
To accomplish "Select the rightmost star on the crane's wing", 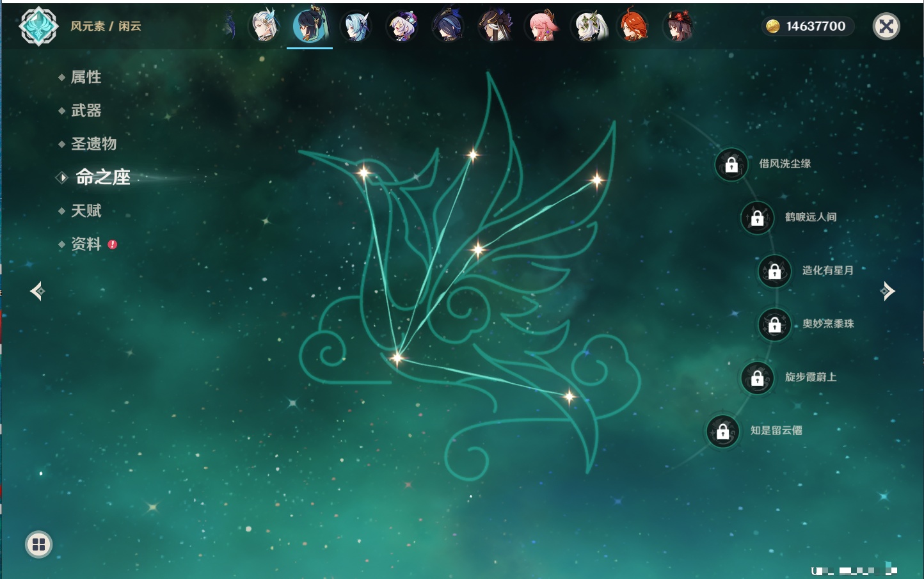I will 596,180.
